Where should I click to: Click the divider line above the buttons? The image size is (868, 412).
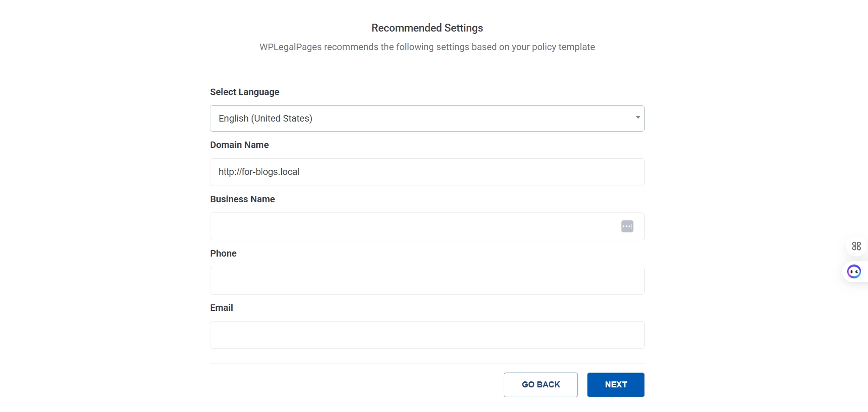pos(427,363)
